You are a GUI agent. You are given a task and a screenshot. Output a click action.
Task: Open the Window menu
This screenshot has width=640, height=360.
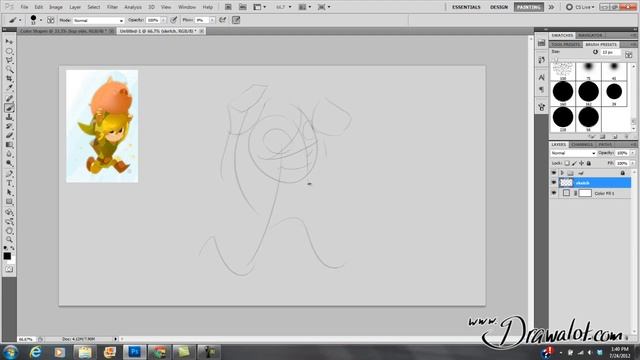pos(187,7)
